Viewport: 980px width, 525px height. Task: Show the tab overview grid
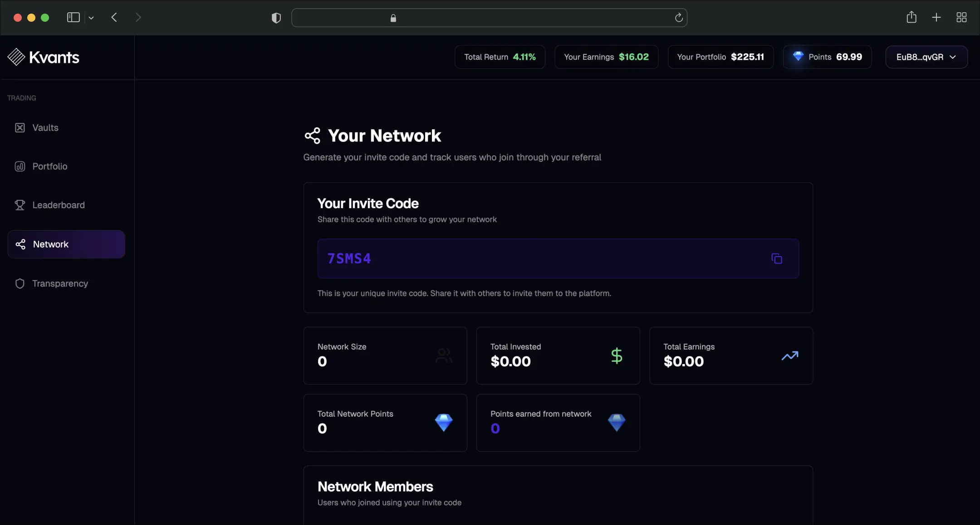coord(961,18)
